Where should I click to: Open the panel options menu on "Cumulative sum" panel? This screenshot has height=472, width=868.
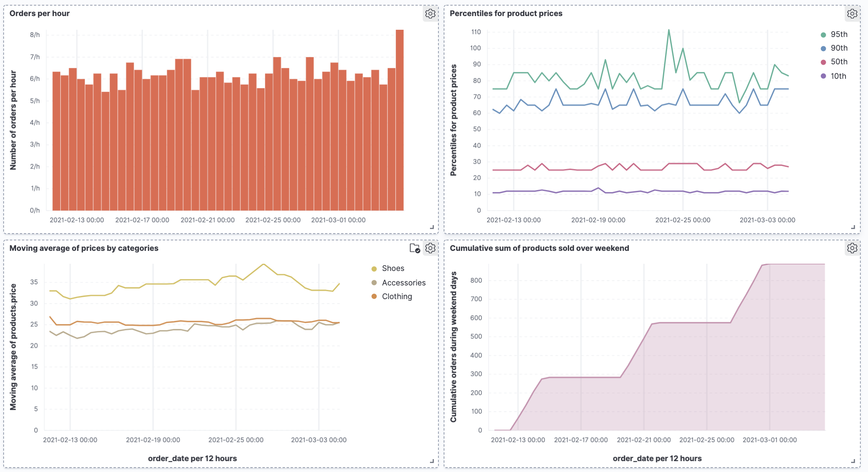tap(852, 248)
